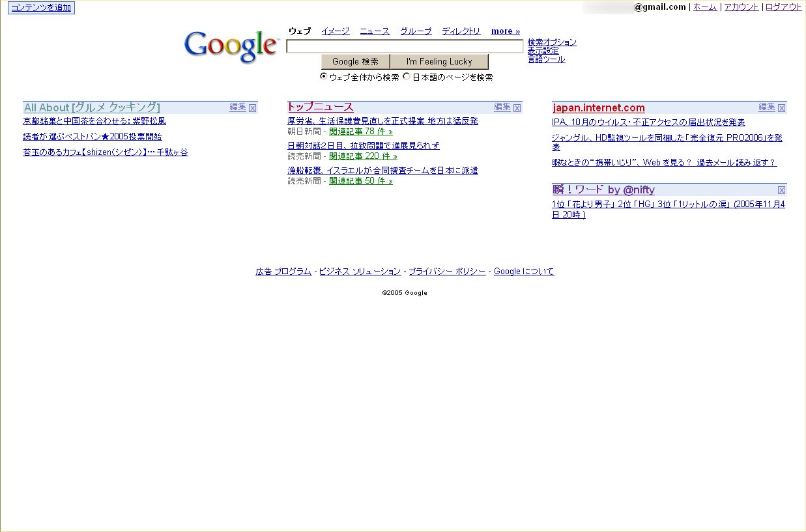
Task: Click 読売新聞 beside 関連記事 50 件
Action: pos(304,181)
